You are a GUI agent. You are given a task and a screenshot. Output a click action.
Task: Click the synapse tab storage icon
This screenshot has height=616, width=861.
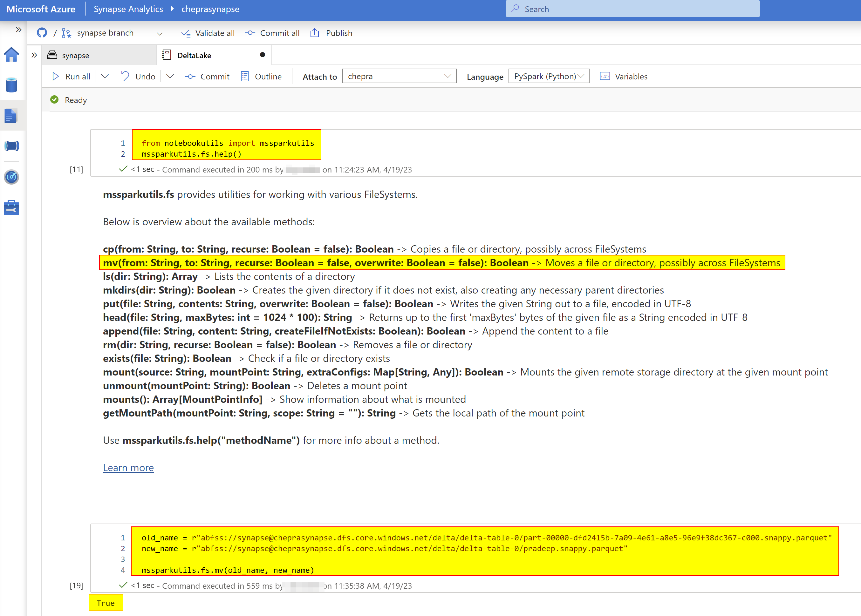click(x=52, y=55)
